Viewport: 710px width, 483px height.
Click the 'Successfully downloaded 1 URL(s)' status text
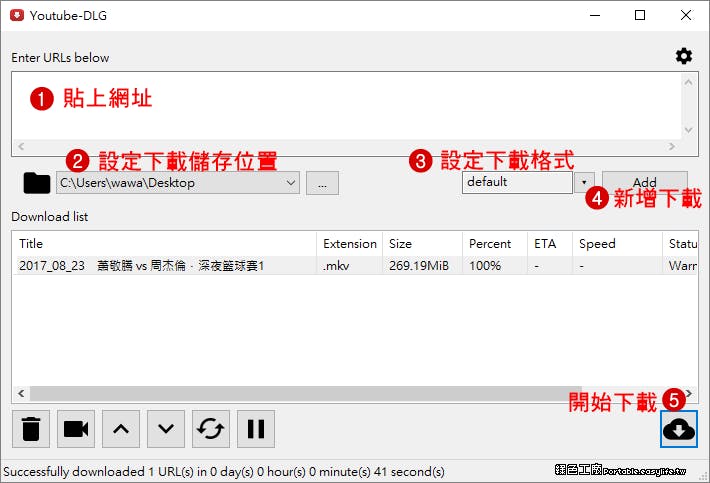point(224,472)
